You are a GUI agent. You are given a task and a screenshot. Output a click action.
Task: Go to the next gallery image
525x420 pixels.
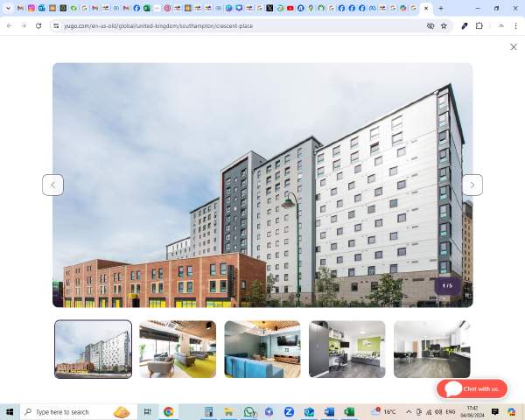472,185
